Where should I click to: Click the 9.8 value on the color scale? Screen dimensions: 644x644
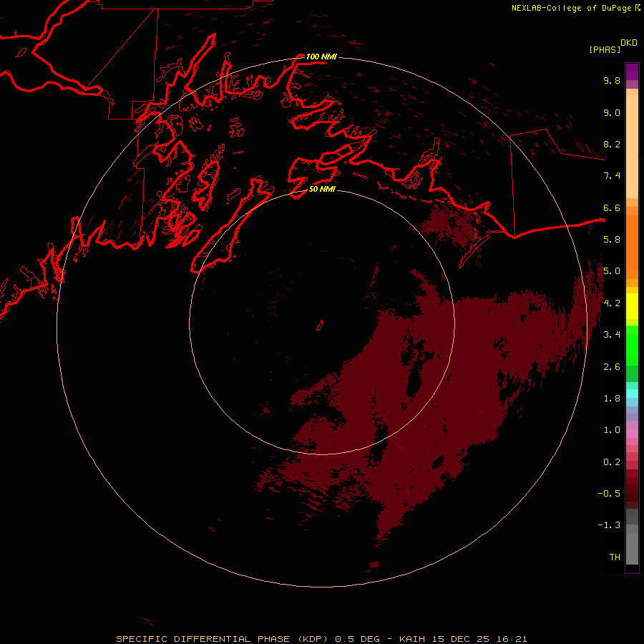tap(612, 80)
